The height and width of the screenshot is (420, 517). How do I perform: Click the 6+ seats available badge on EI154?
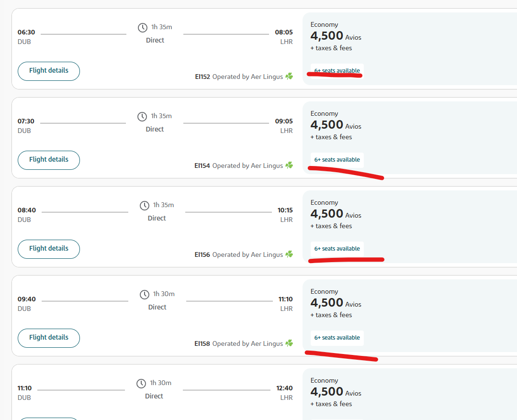[337, 160]
